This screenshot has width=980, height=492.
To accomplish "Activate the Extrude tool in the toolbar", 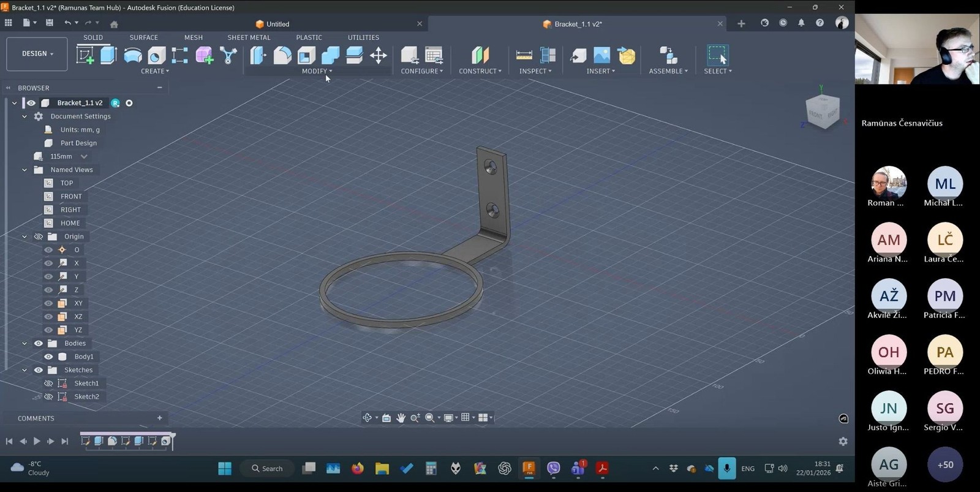I will (108, 56).
